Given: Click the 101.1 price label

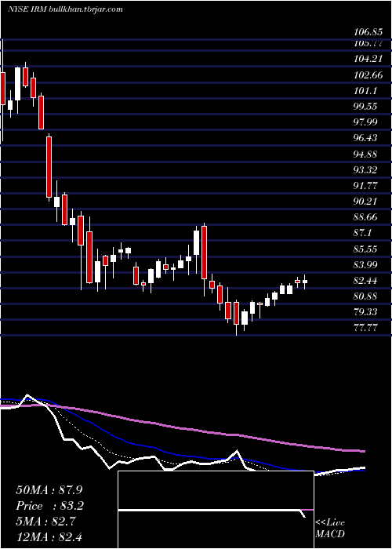Looking at the screenshot, I should click(365, 91).
